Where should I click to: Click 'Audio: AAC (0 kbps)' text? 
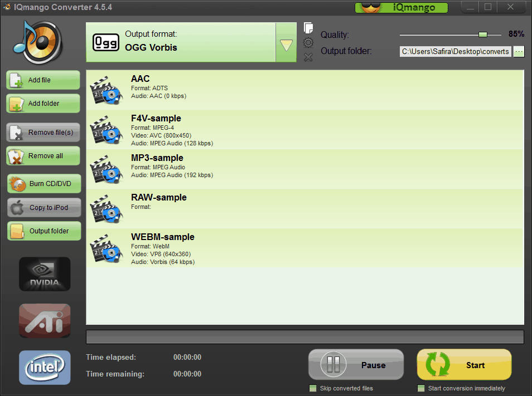[x=159, y=96]
